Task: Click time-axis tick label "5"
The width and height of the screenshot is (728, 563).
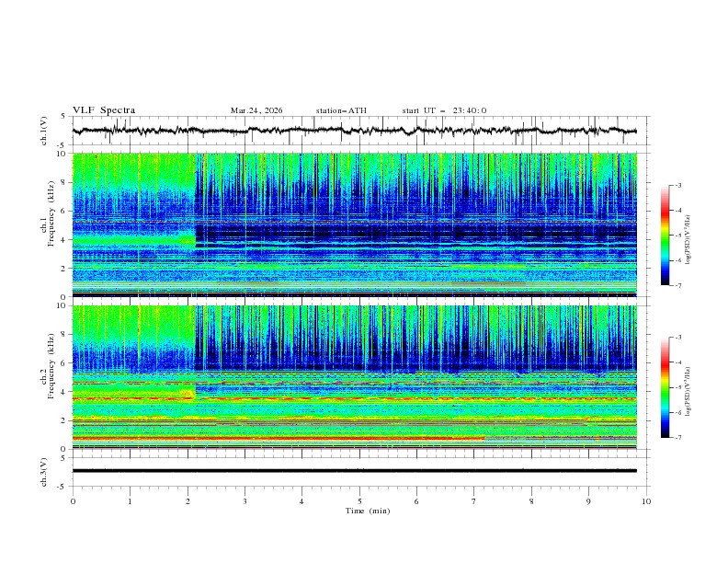Action: [359, 501]
